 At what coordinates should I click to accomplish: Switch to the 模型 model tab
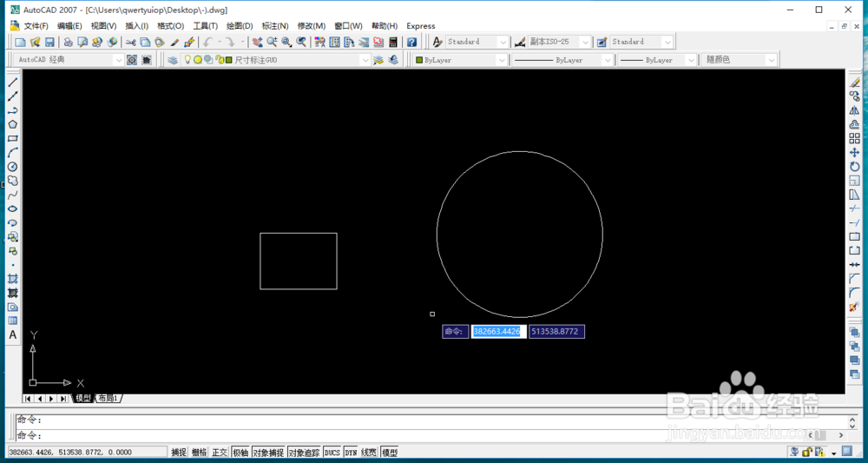83,398
